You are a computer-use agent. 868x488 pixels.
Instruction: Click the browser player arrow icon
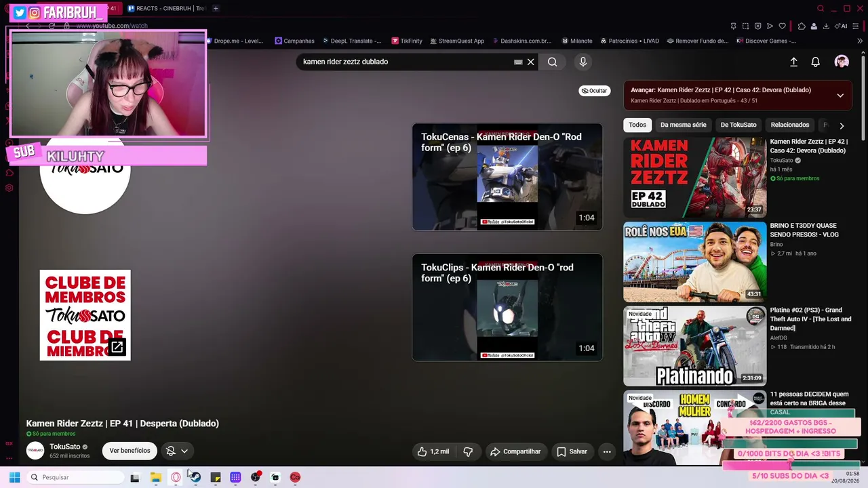click(x=770, y=26)
